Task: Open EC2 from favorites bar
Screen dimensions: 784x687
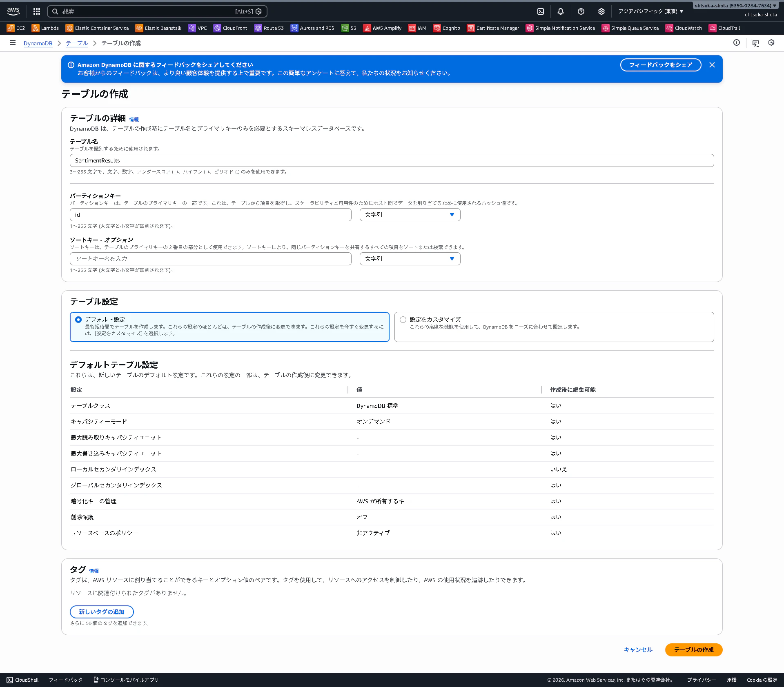Action: click(16, 28)
